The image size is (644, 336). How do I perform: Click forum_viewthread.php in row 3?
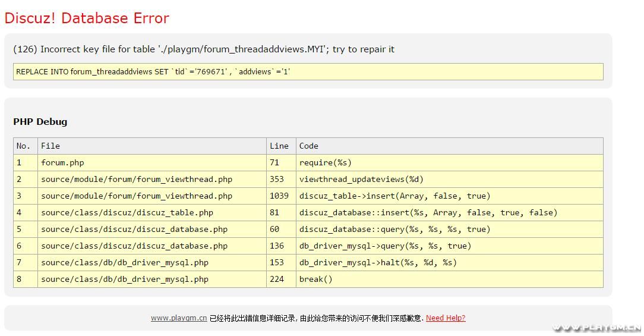(x=152, y=196)
